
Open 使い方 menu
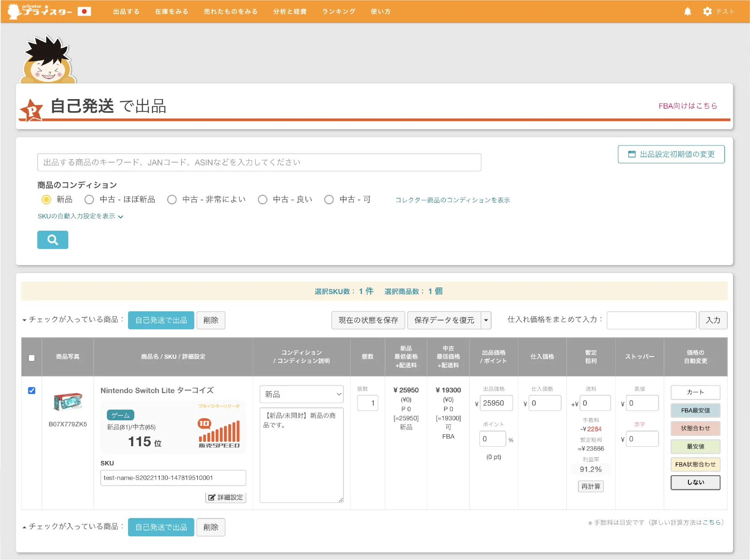coord(381,12)
